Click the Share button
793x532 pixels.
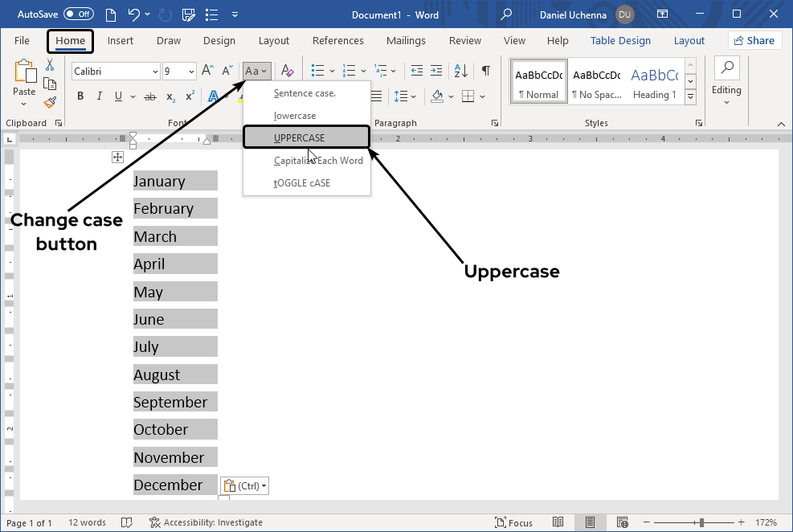tap(754, 41)
